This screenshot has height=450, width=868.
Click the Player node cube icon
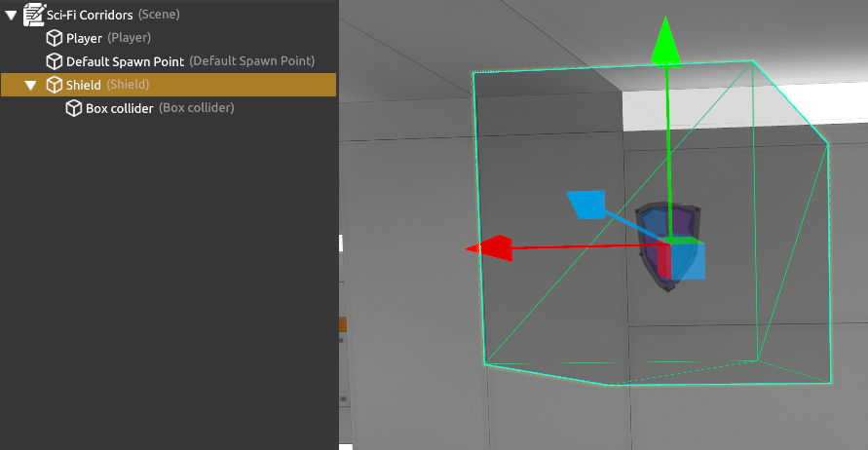(x=55, y=38)
